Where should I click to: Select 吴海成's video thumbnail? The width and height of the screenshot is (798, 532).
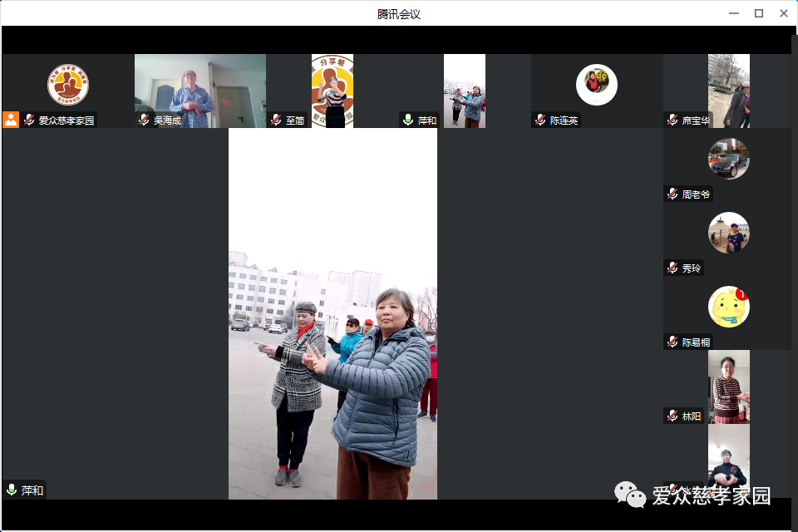click(x=199, y=90)
